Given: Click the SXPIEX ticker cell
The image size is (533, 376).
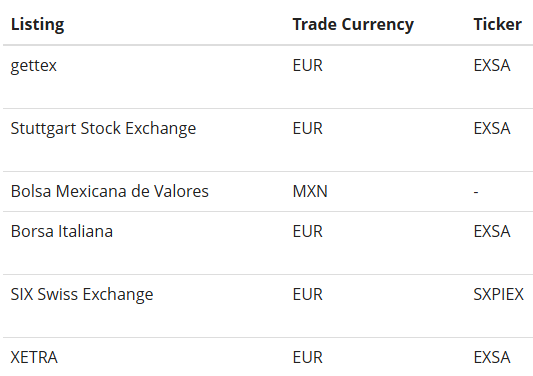Looking at the screenshot, I should click(498, 294).
